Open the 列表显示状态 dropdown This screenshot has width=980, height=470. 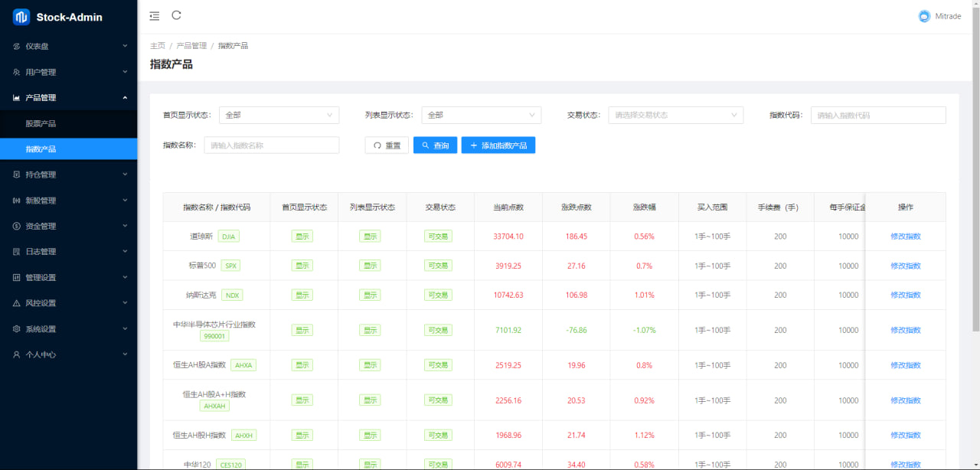pos(481,115)
